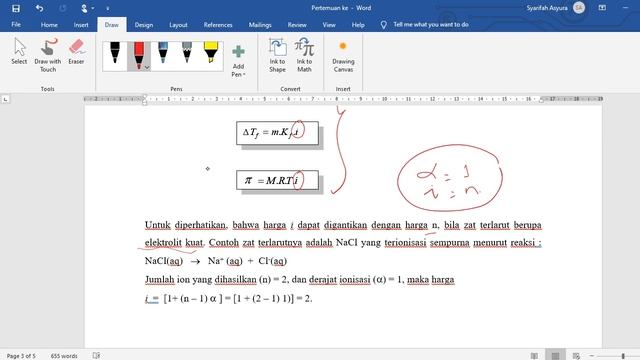The image size is (640, 360).
Task: Switch to Print Layout view
Action: (x=555, y=355)
